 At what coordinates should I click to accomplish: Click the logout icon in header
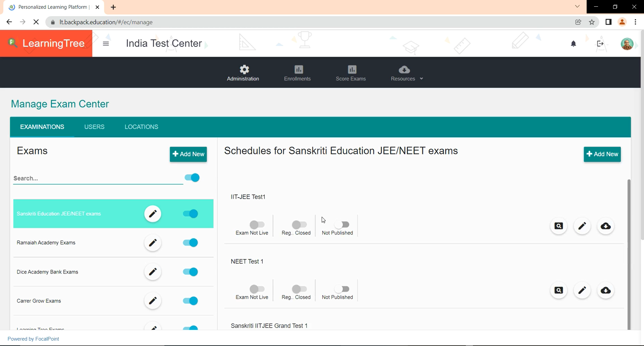(600, 44)
